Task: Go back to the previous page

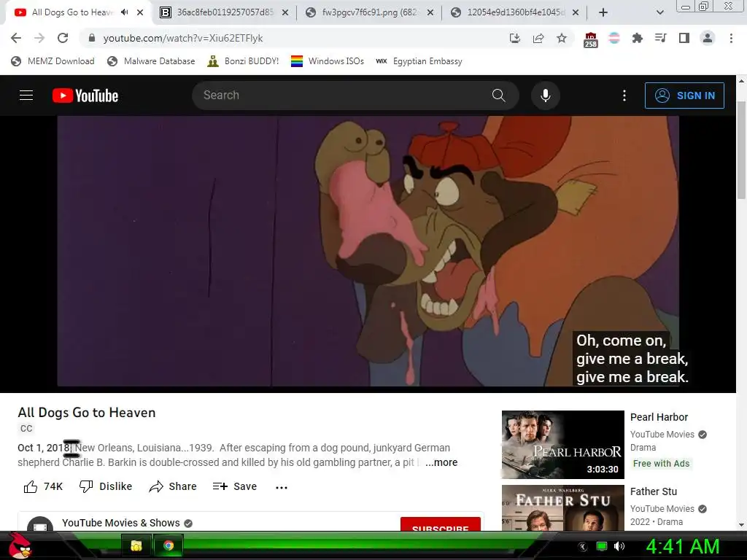Action: tap(16, 38)
